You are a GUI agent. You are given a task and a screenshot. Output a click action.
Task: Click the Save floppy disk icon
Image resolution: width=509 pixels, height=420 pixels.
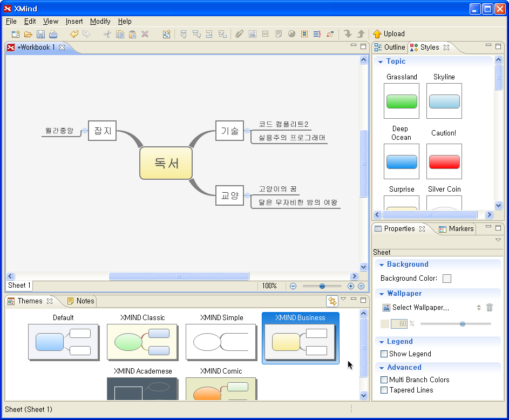click(x=41, y=34)
